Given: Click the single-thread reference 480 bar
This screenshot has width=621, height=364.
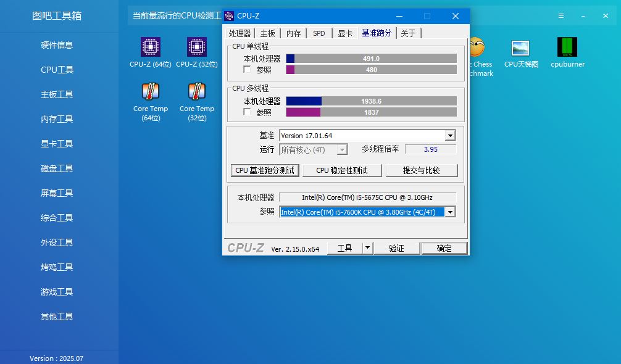Looking at the screenshot, I should click(371, 70).
